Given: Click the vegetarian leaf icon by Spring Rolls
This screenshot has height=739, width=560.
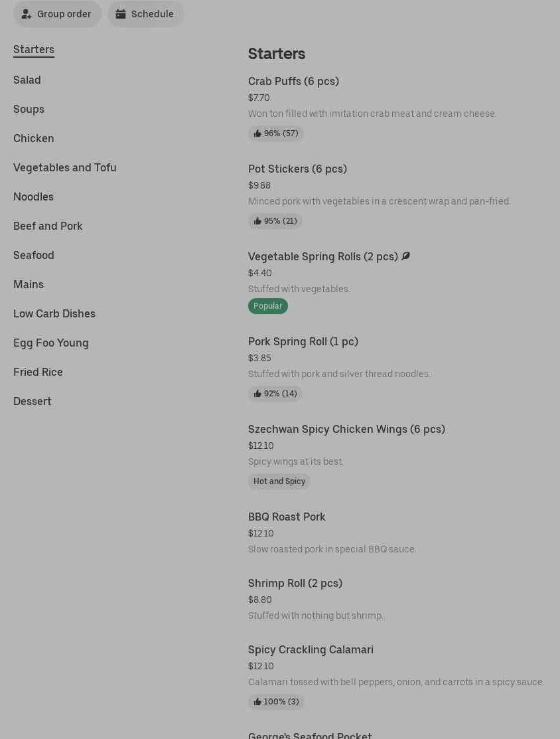Looking at the screenshot, I should tap(405, 256).
